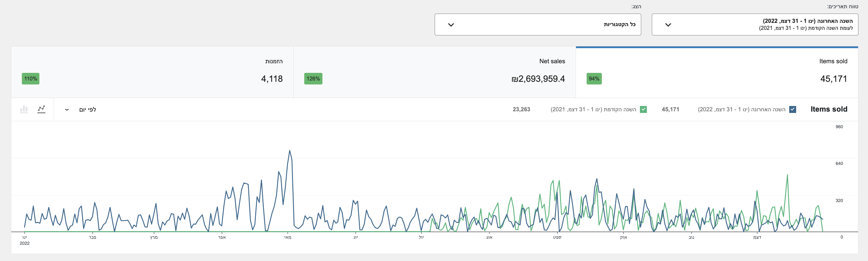Uncheck the 2022 current year series checkbox
The height and width of the screenshot is (261, 868).
[x=793, y=109]
